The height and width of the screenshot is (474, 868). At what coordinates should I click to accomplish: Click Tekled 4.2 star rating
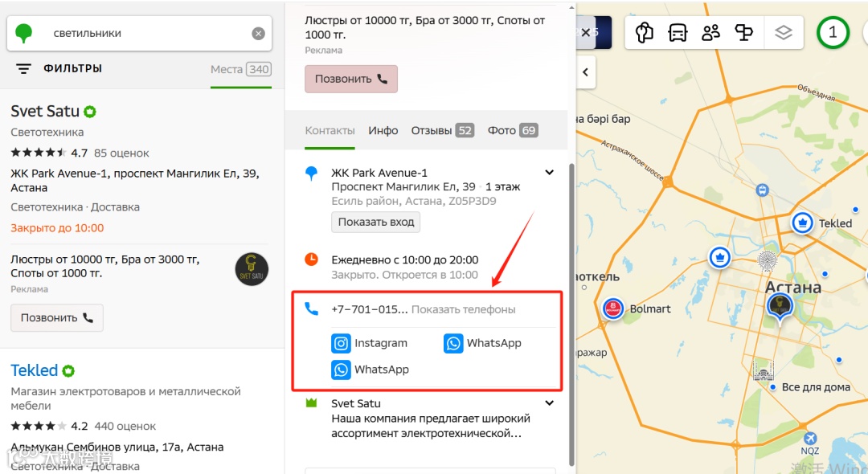pyautogui.click(x=49, y=426)
